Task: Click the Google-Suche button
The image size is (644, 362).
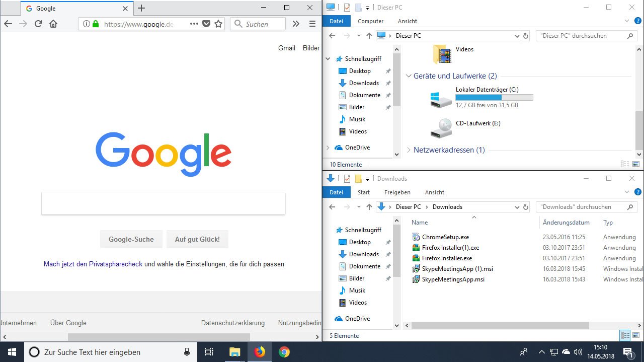Action: [131, 239]
